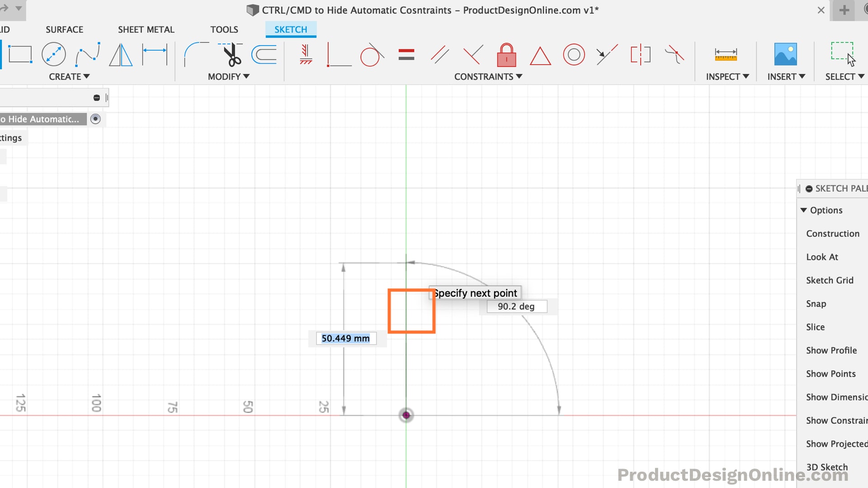Select the Circle sketch tool
The height and width of the screenshot is (488, 868).
(x=53, y=55)
